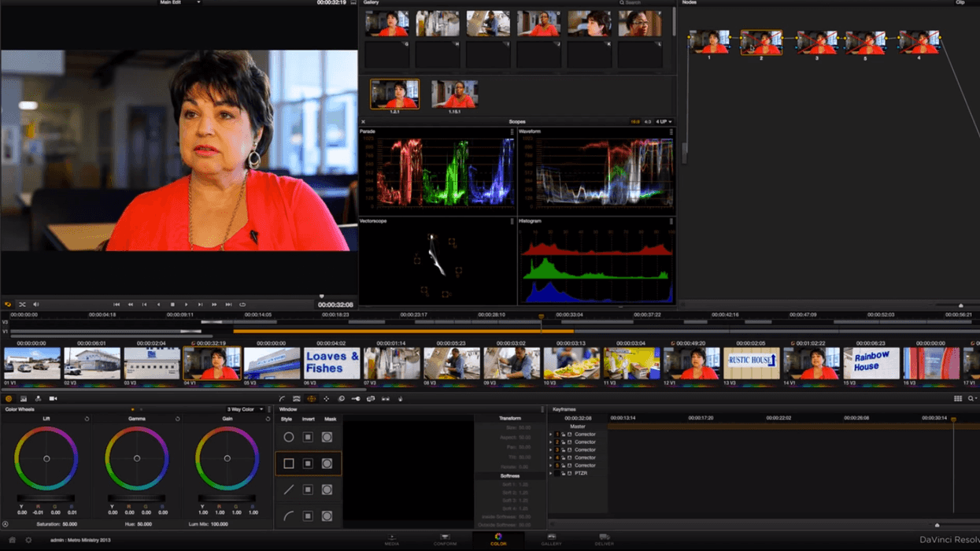Mute viewer audio with speaker icon
Image resolution: width=980 pixels, height=551 pixels.
36,305
